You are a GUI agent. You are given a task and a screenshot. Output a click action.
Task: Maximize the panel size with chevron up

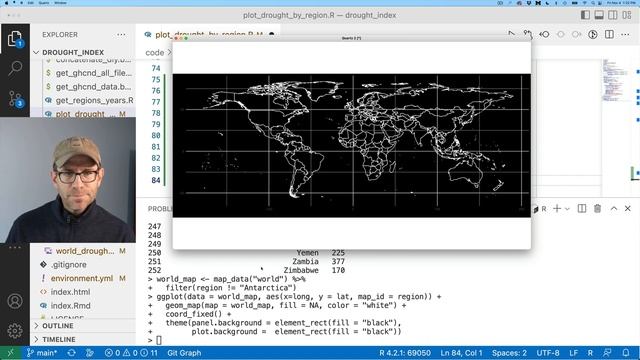[614, 209]
